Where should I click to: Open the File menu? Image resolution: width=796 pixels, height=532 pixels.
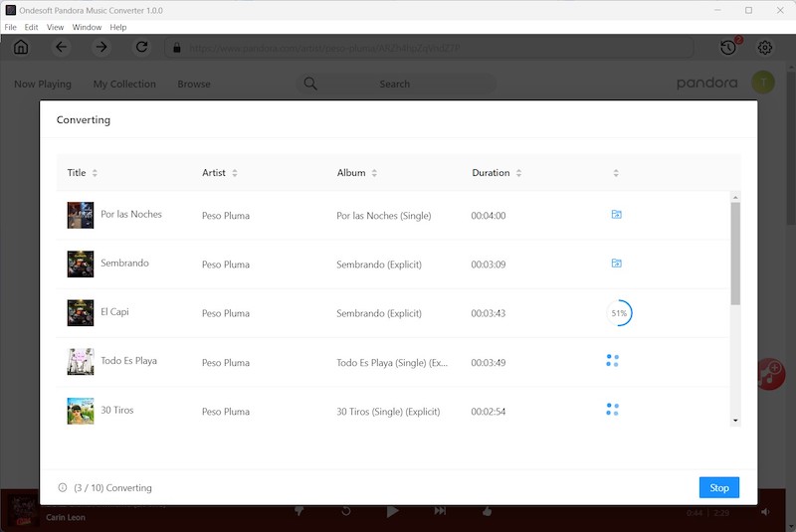[10, 28]
